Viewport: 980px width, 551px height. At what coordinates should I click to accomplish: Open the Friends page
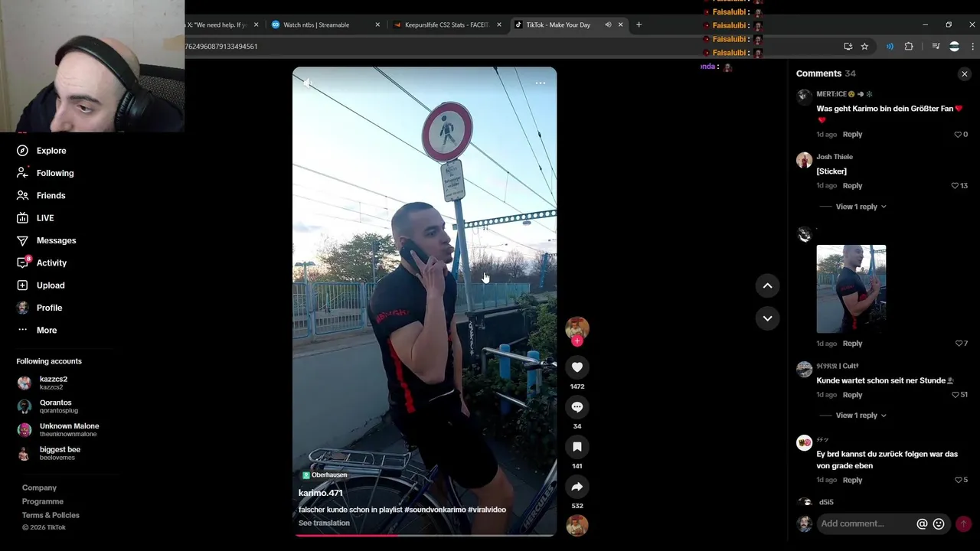coord(41,195)
